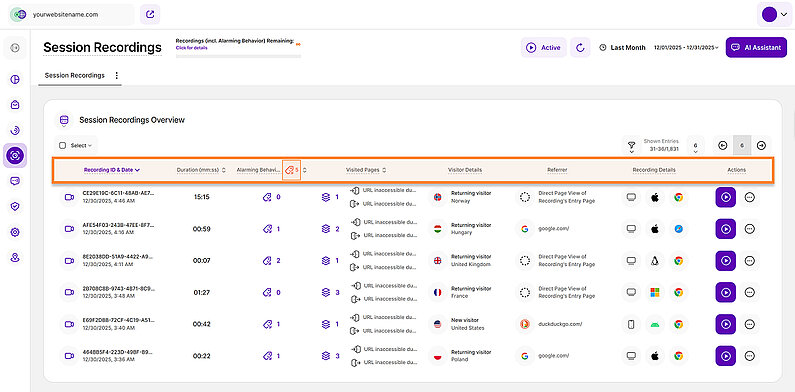Open the dashboard pie chart sidebar icon
Image resolution: width=795 pixels, height=392 pixels.
15,79
